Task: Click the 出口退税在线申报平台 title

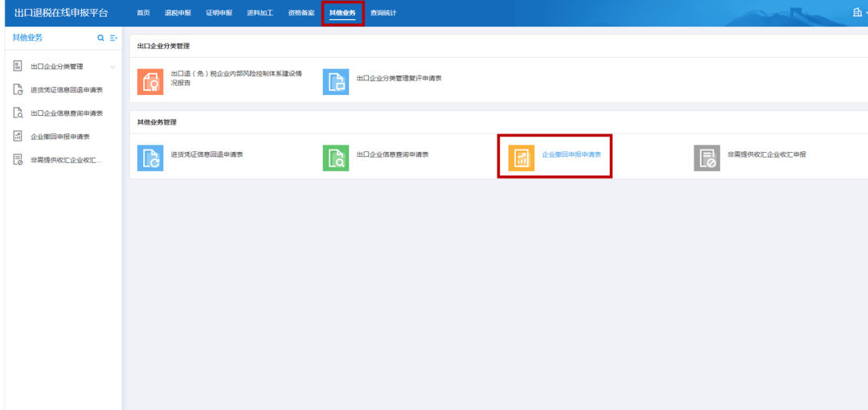Action: (x=61, y=13)
